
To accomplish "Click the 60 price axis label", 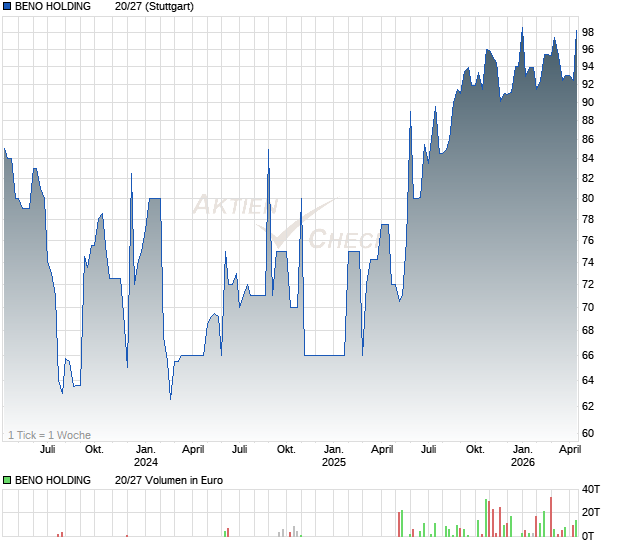I will (x=588, y=433).
